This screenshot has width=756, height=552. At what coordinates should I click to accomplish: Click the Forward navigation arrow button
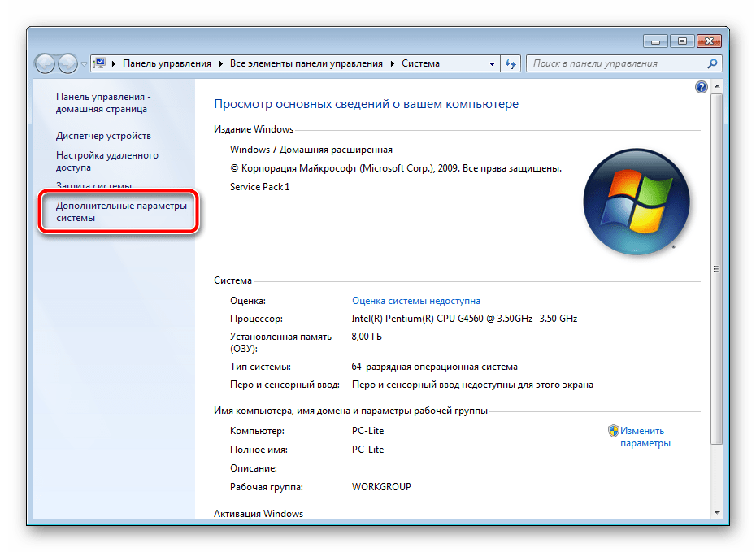tap(67, 63)
